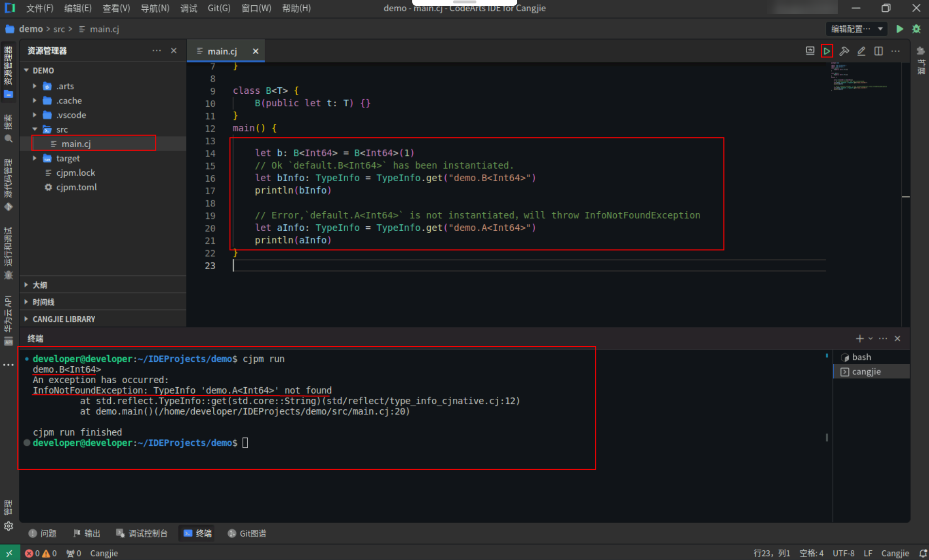Switch to the Terminal panel tab
The image size is (929, 560).
[198, 533]
